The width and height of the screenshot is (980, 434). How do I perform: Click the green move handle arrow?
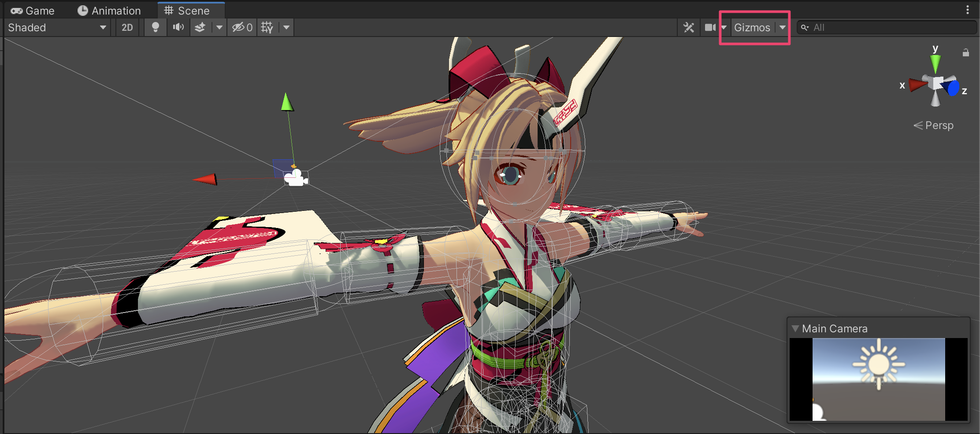(x=287, y=102)
